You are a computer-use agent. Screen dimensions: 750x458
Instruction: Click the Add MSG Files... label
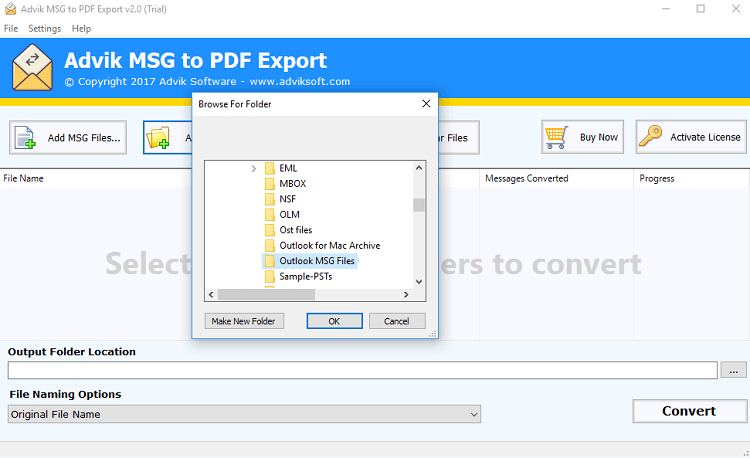tap(84, 138)
